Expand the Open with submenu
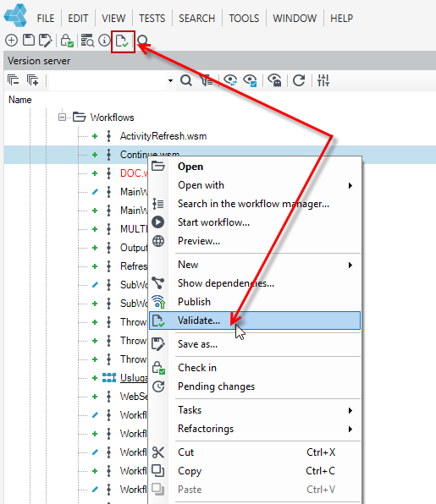 (x=255, y=185)
